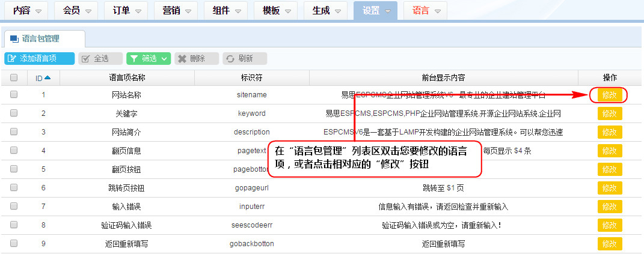Expand the 内容 menu dropdown
This screenshot has width=644, height=254.
(27, 11)
